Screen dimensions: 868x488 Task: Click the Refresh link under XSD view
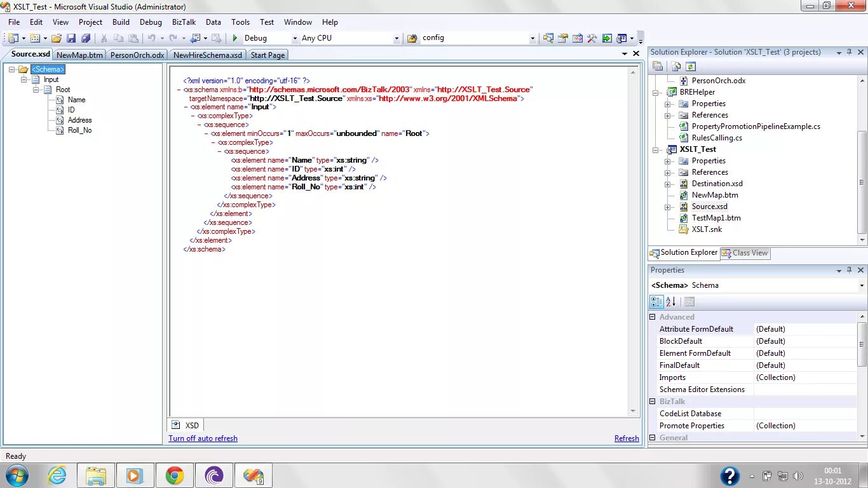pos(627,438)
